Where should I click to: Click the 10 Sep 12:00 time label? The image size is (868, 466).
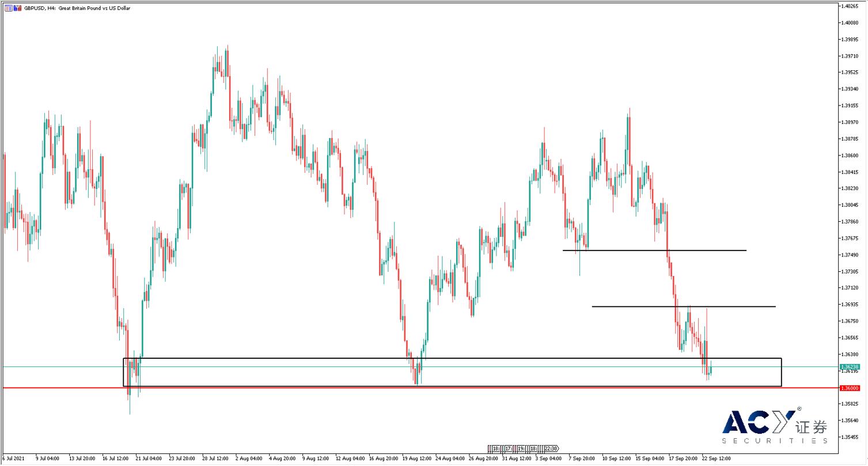[x=616, y=459]
